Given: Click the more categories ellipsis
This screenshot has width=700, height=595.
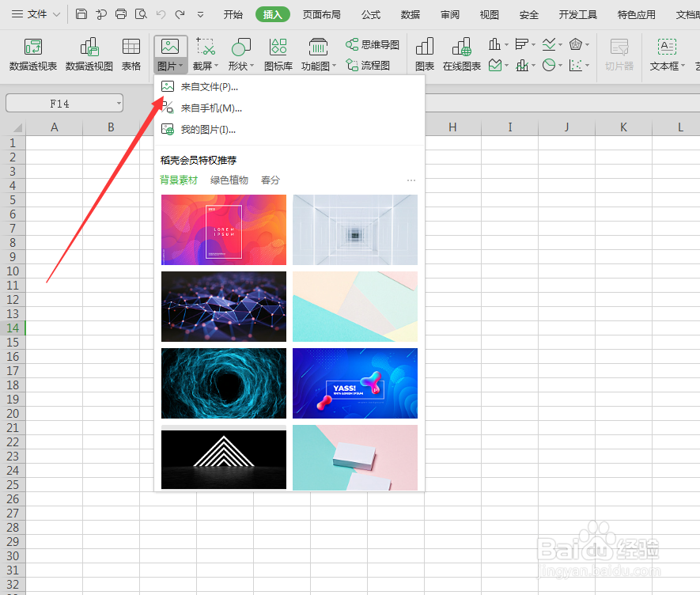Looking at the screenshot, I should [411, 180].
